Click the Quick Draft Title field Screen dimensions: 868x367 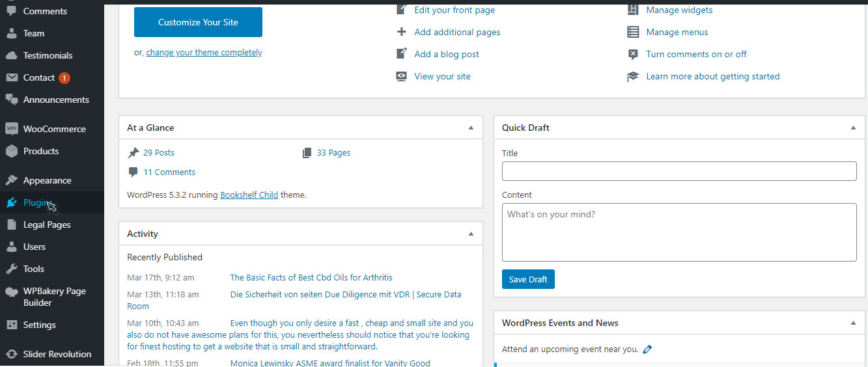[679, 171]
